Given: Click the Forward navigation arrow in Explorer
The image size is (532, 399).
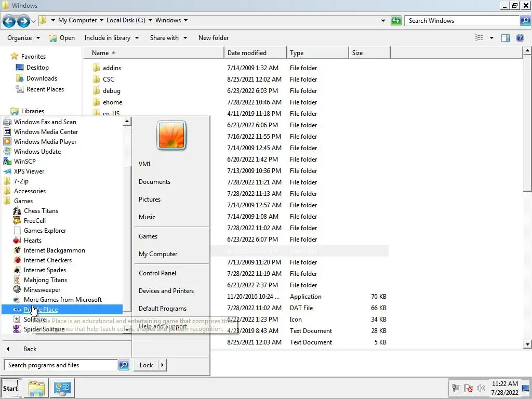Looking at the screenshot, I should [x=23, y=21].
